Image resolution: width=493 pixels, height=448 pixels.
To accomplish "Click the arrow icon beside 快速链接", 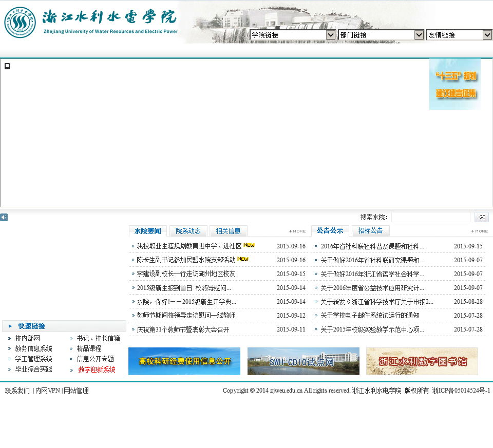I will pos(10,326).
